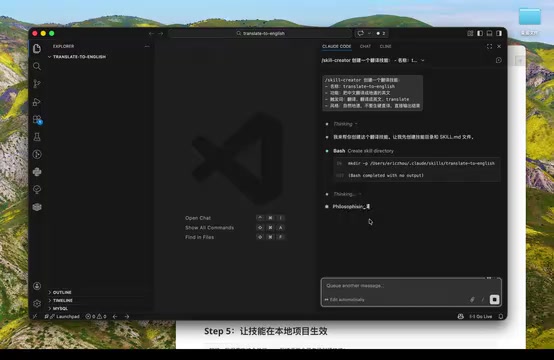
Task: Stop the running Claude response
Action: pyautogui.click(x=494, y=300)
